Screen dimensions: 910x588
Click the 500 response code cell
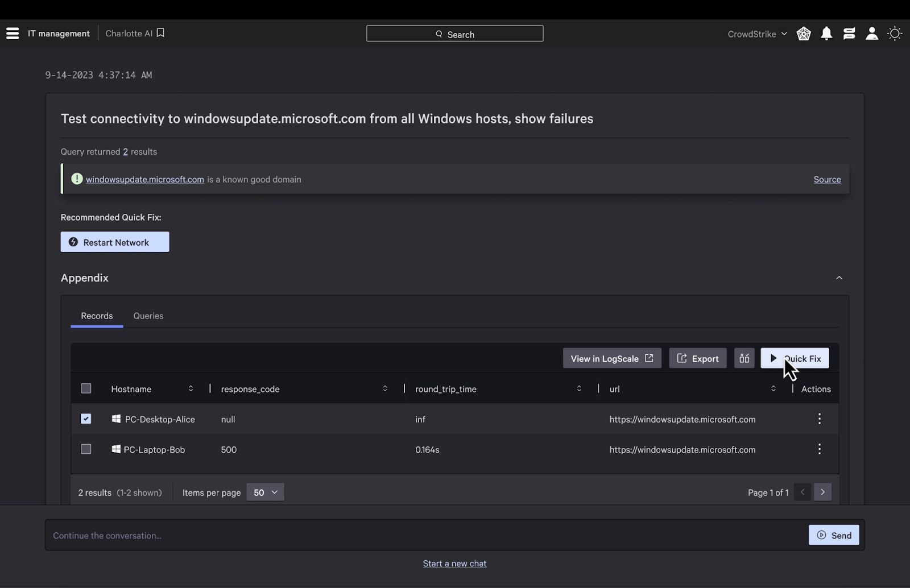[229, 449]
